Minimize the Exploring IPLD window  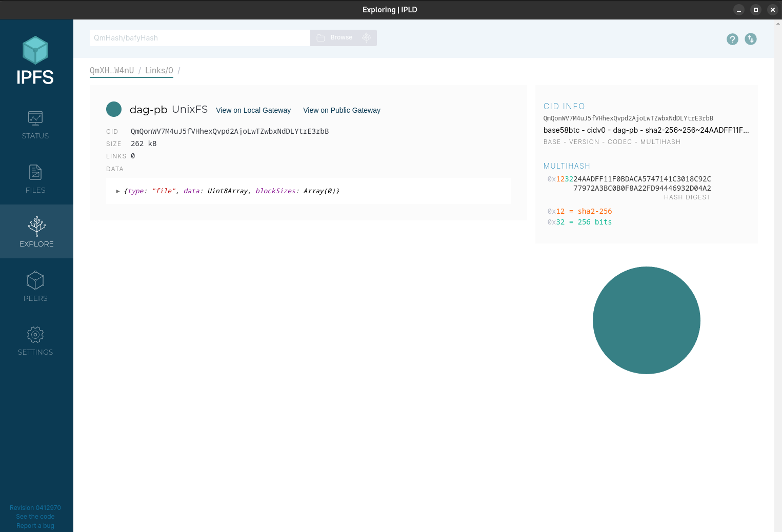coord(739,10)
